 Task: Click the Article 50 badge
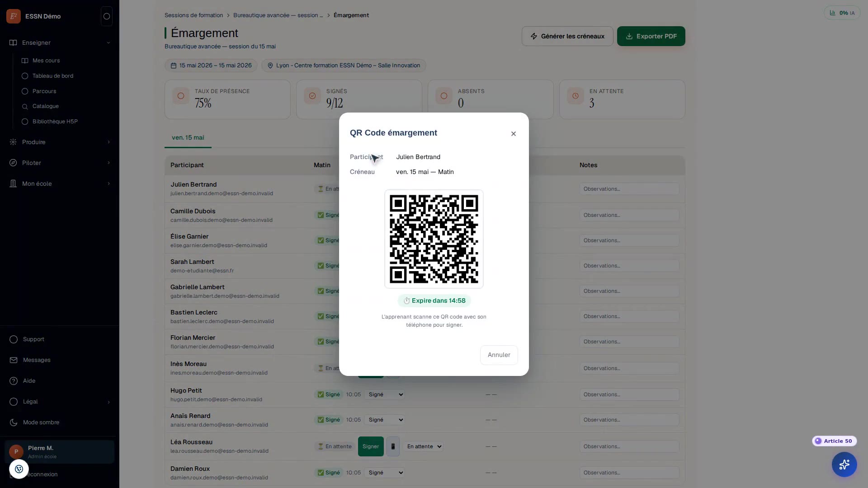pyautogui.click(x=834, y=441)
